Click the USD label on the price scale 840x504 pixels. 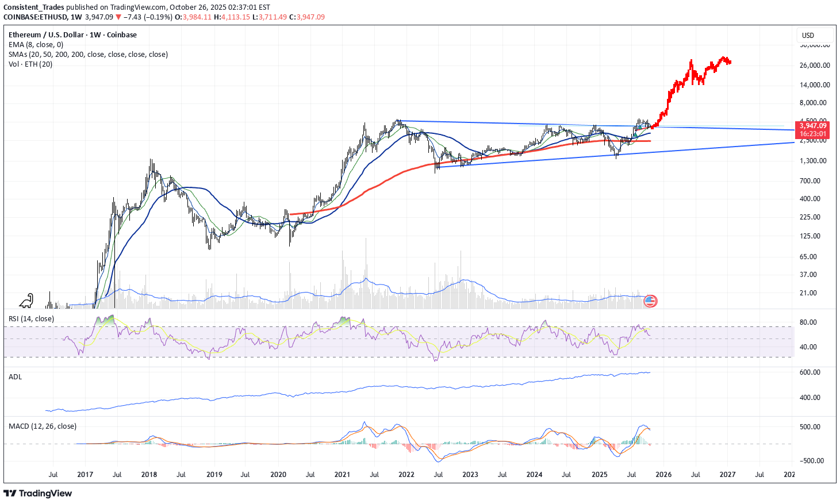pos(807,35)
